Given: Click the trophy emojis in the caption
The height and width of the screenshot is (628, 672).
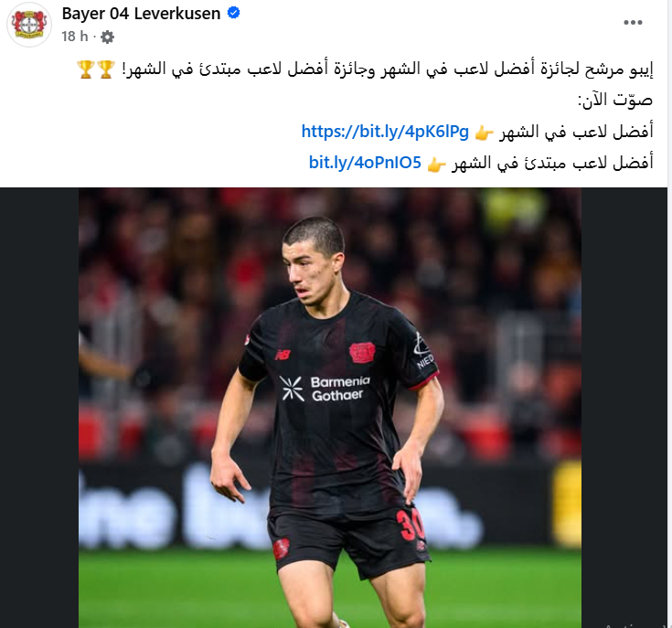Looking at the screenshot, I should pos(96,69).
